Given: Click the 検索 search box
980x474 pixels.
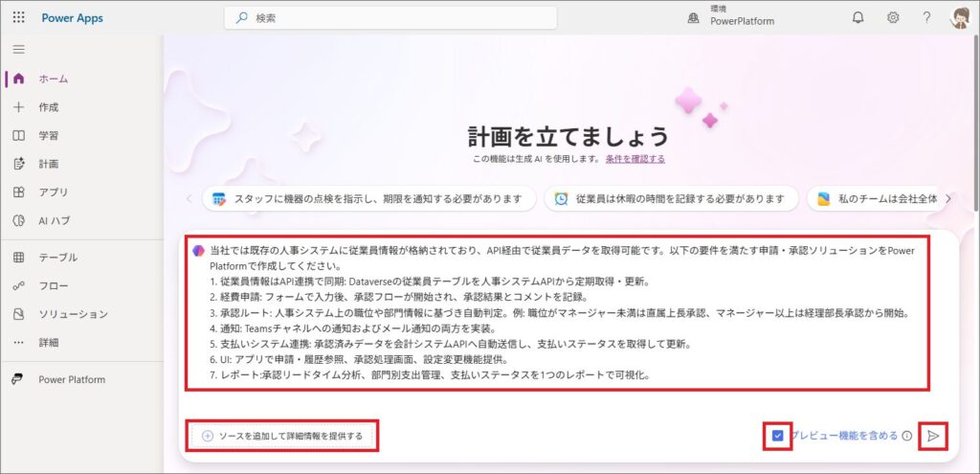Looking at the screenshot, I should coord(390,18).
